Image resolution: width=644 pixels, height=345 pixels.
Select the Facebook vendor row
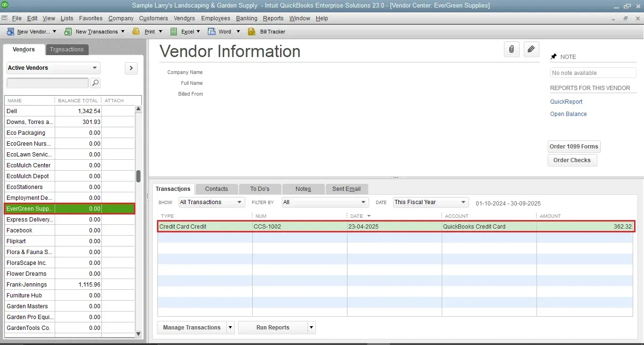click(70, 230)
